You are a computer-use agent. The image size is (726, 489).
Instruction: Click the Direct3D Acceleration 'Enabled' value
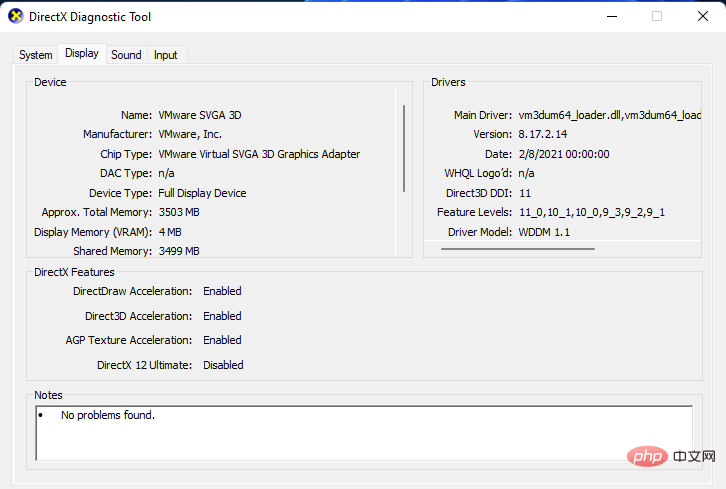(222, 316)
